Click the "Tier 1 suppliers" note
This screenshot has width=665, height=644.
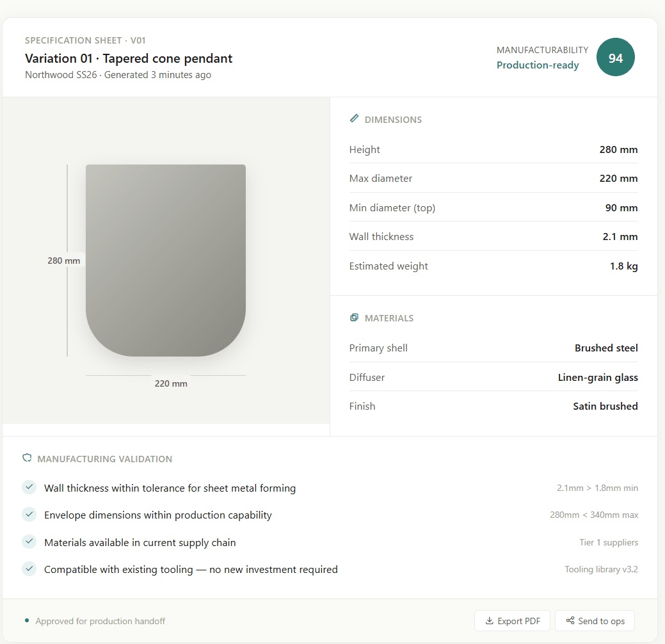pyautogui.click(x=609, y=542)
